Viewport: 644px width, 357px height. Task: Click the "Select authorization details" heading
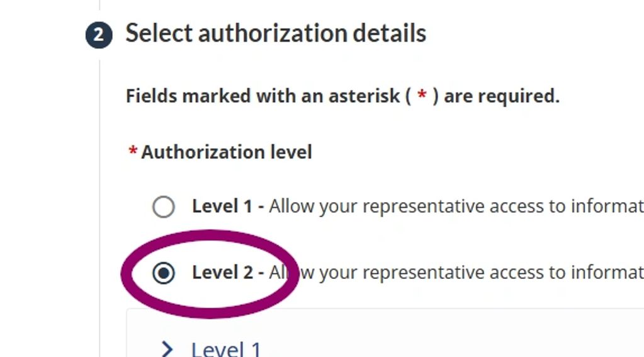[276, 33]
